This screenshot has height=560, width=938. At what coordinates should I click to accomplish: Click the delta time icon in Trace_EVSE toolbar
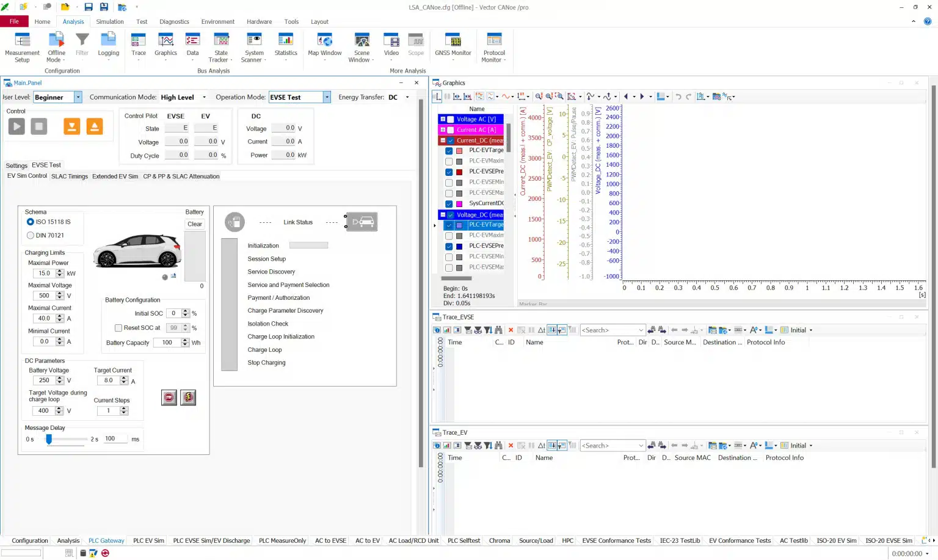pos(541,330)
